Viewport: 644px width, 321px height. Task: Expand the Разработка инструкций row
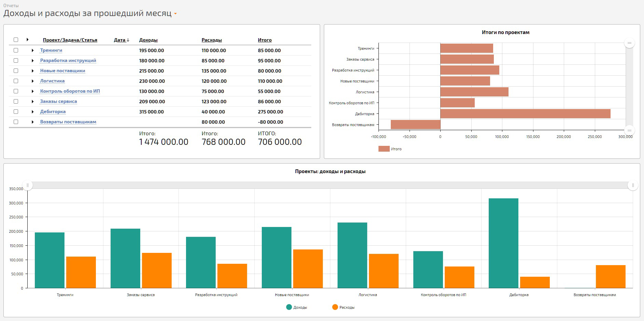pyautogui.click(x=32, y=61)
